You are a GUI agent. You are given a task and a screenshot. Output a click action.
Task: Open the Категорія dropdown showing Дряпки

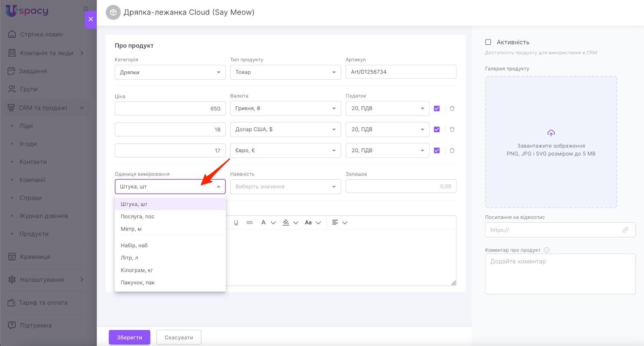tap(170, 72)
